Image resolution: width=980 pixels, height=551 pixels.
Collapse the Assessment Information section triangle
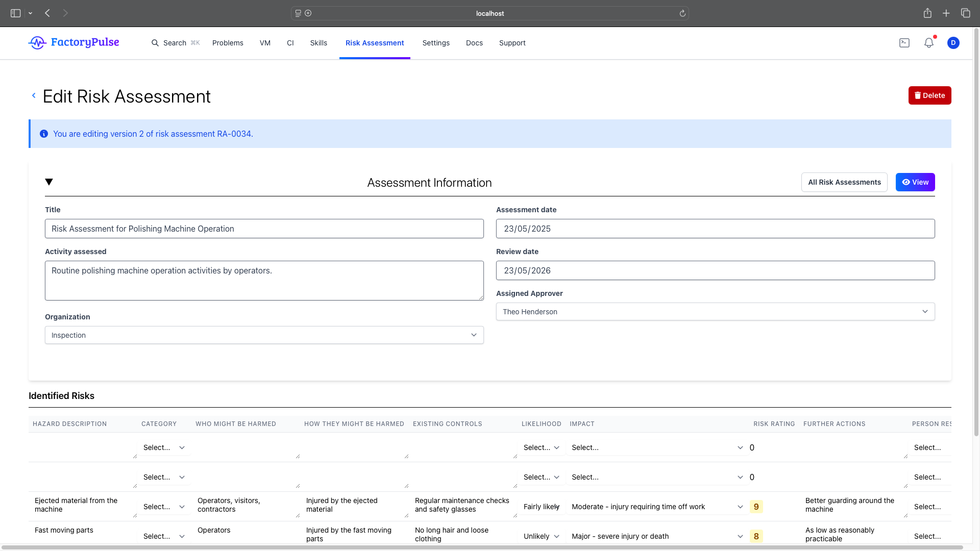[49, 182]
